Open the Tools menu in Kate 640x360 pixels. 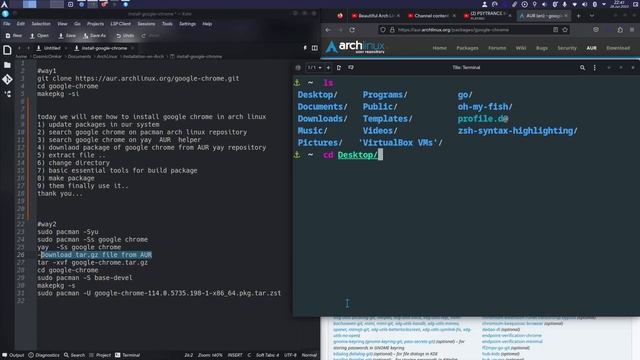167,24
